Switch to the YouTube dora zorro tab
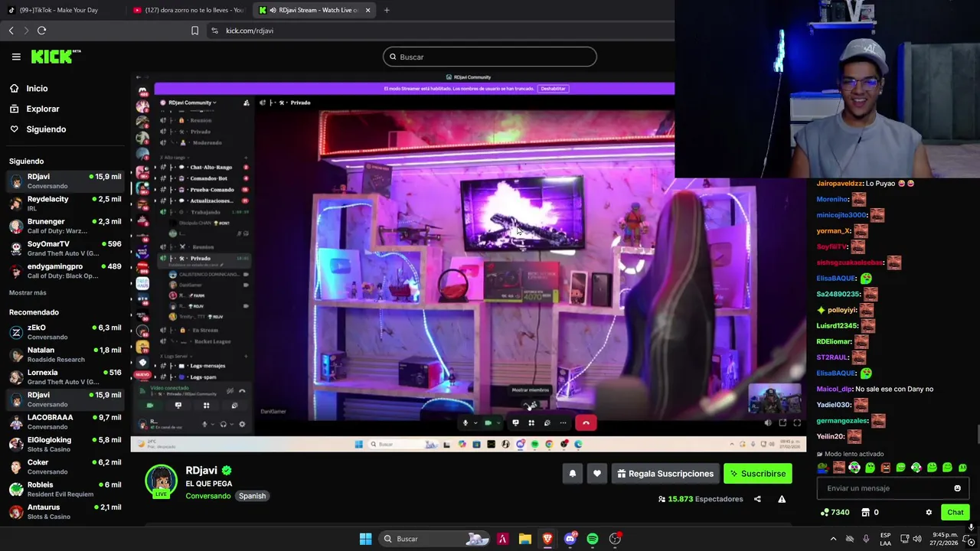This screenshot has width=980, height=551. 188,10
